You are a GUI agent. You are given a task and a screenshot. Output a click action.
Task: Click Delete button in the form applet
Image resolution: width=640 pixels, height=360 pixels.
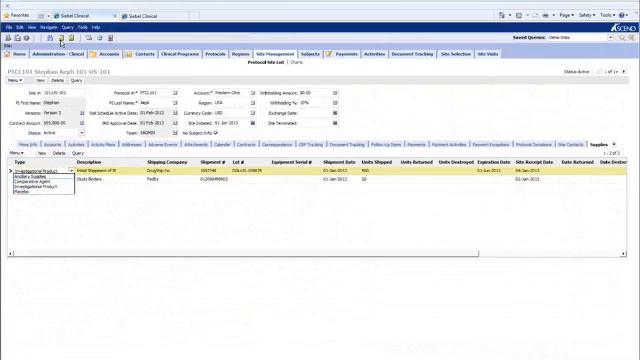pos(58,80)
